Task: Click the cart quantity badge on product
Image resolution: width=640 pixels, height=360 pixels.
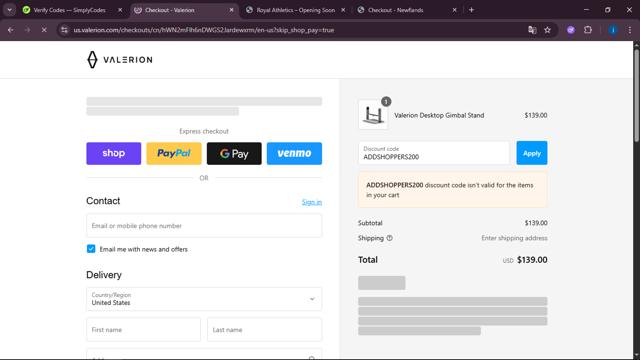Action: (x=386, y=101)
